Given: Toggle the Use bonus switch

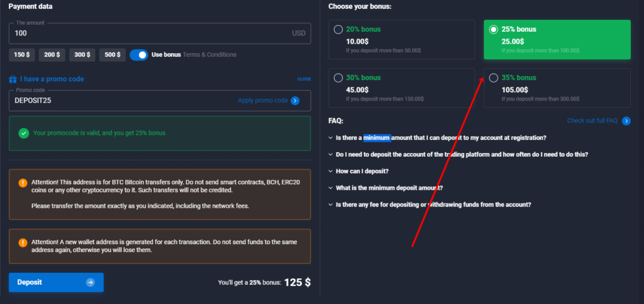Looking at the screenshot, I should (139, 55).
